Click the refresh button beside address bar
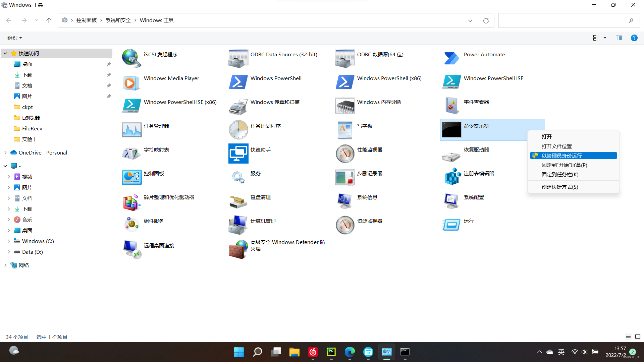 point(486,20)
